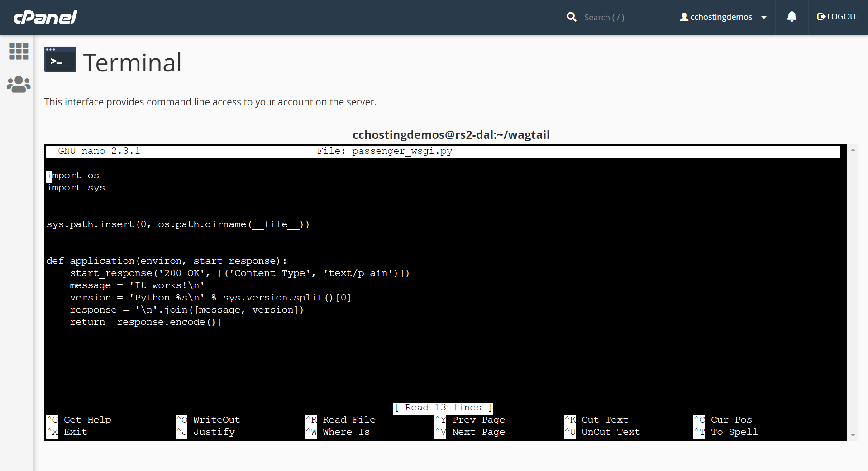The image size is (868, 471).
Task: Click the search magnifier icon
Action: pos(572,17)
